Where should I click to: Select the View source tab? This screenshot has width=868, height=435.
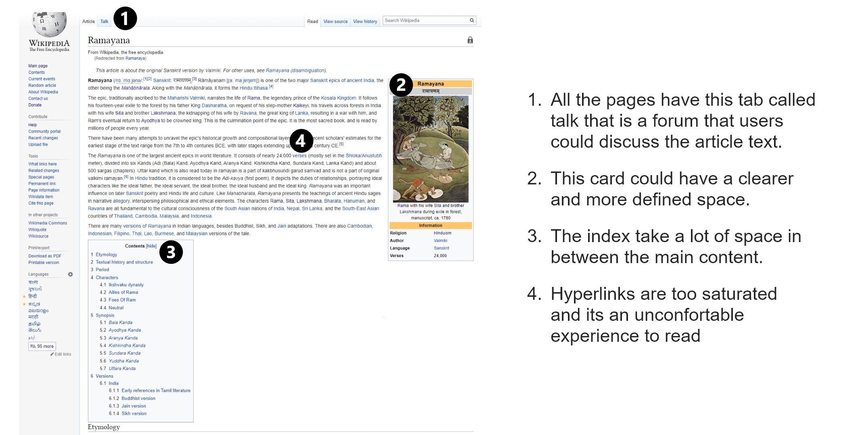pyautogui.click(x=335, y=22)
